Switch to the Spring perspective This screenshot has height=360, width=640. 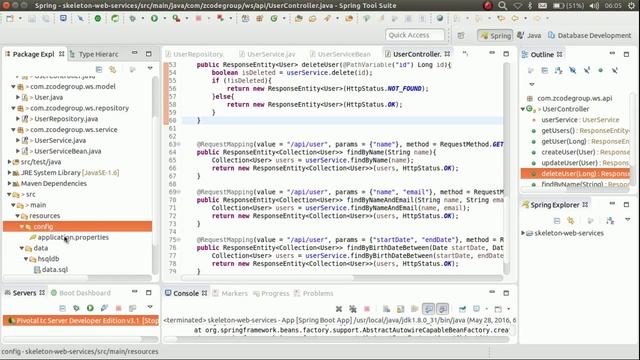point(495,36)
